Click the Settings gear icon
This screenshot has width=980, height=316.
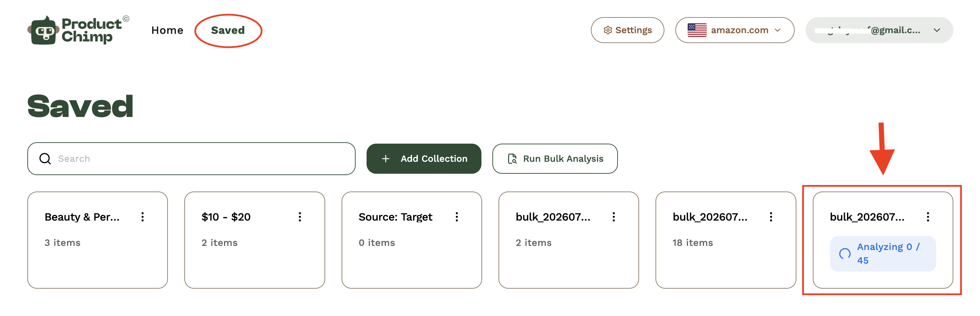coord(608,30)
